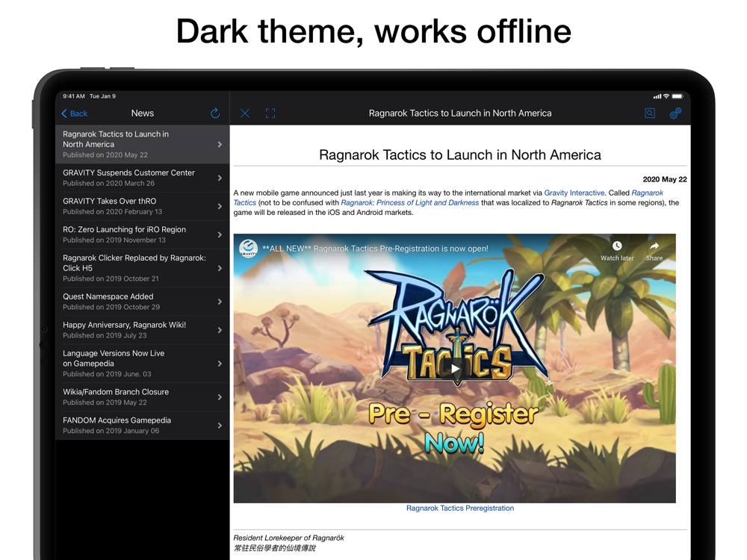This screenshot has height=560, width=747.
Task: Refresh the News list
Action: [215, 113]
